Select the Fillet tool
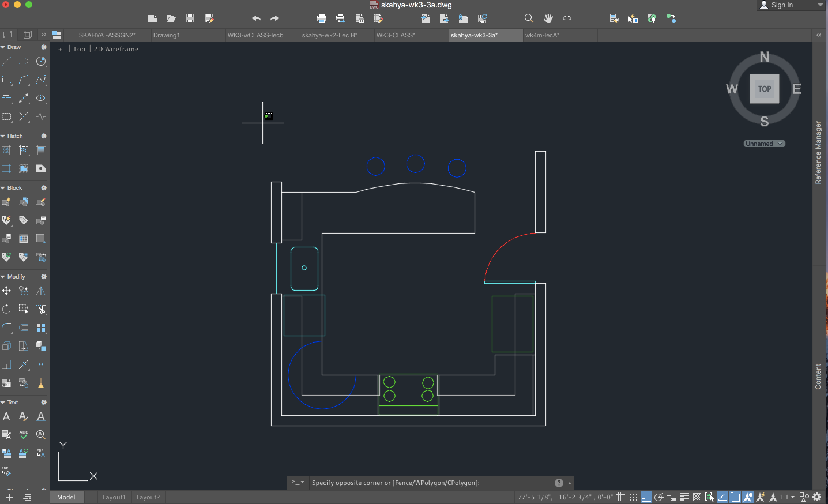 [6, 328]
